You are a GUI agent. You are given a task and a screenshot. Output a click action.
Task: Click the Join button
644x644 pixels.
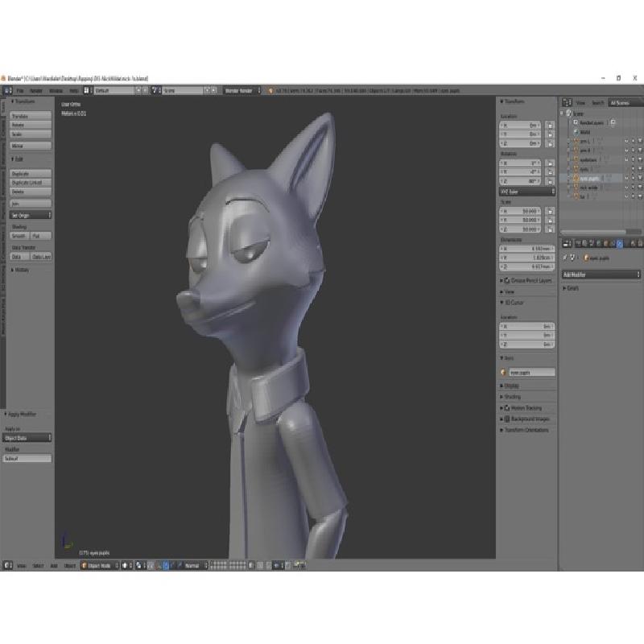pyautogui.click(x=31, y=204)
